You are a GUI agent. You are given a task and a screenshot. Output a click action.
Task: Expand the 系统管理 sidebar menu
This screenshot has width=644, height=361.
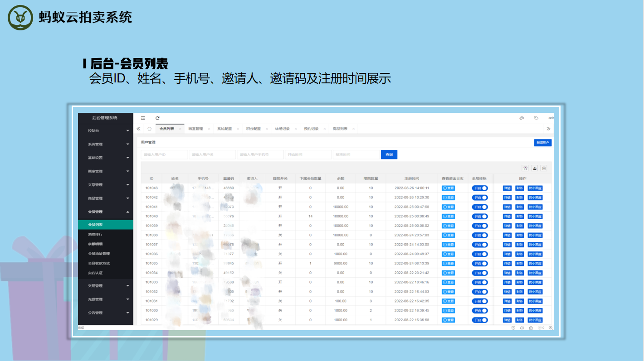[108, 144]
